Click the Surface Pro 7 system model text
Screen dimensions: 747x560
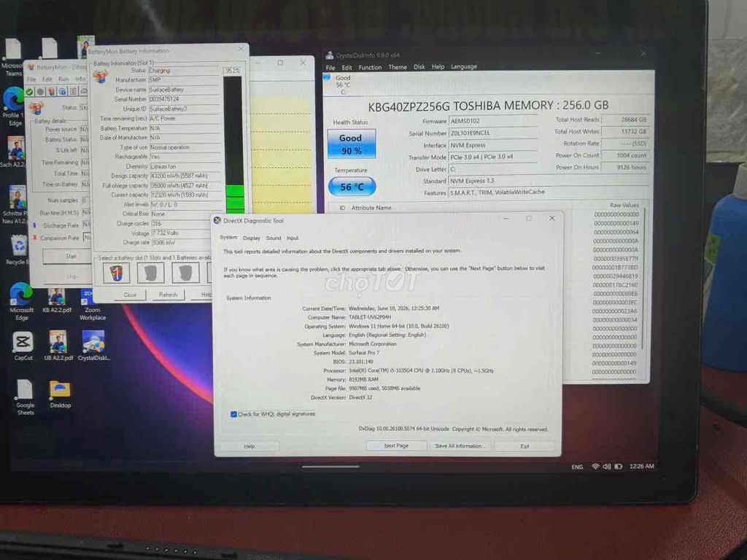click(364, 353)
